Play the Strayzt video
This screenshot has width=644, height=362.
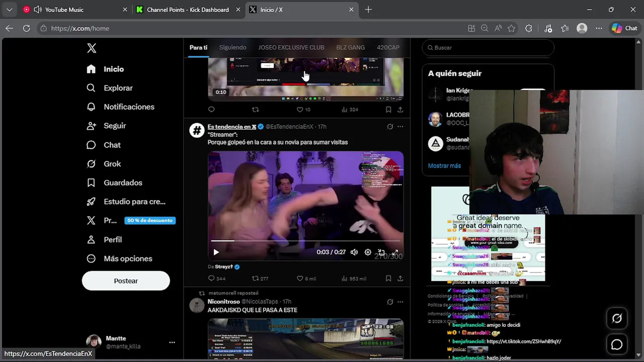tap(216, 252)
